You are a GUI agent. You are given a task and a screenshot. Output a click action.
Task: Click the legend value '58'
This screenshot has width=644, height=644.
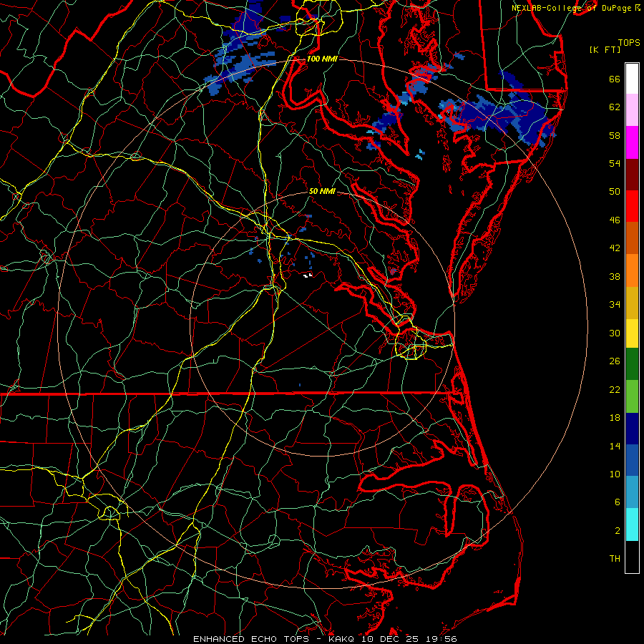point(615,135)
